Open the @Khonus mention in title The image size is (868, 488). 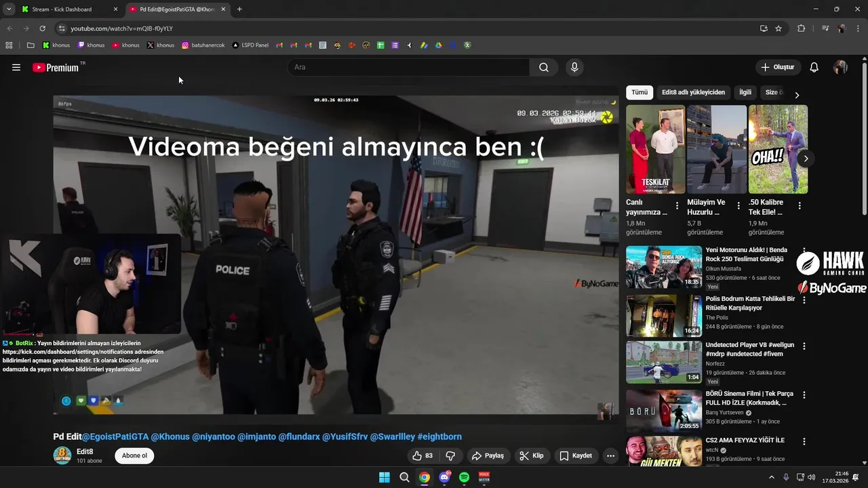[x=170, y=436]
